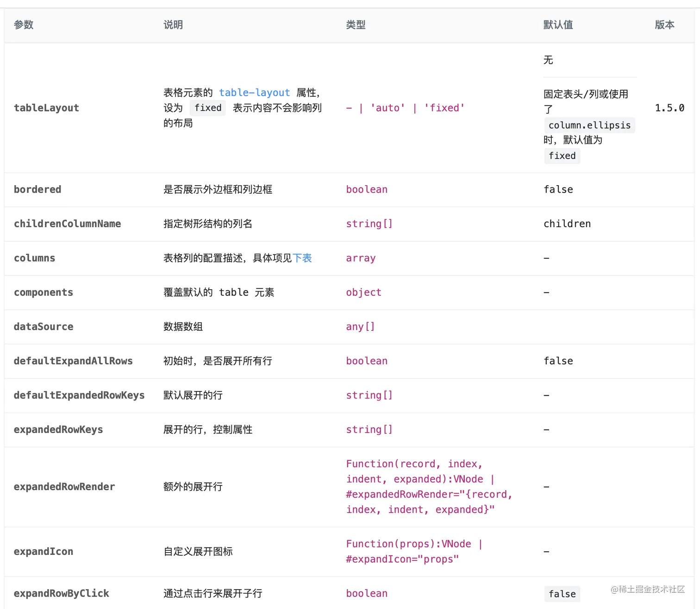The width and height of the screenshot is (700, 609).
Task: Click the 数据数组 description
Action: pyautogui.click(x=183, y=327)
